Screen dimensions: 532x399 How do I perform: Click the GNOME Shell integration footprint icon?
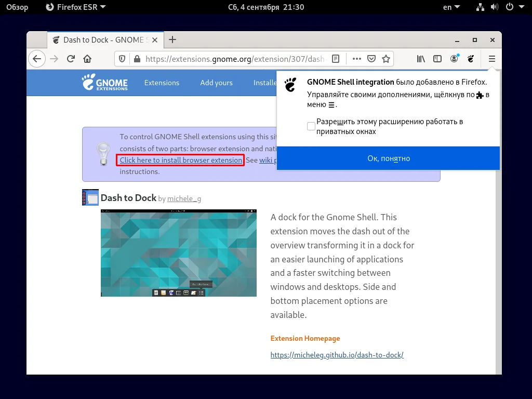[x=471, y=59]
